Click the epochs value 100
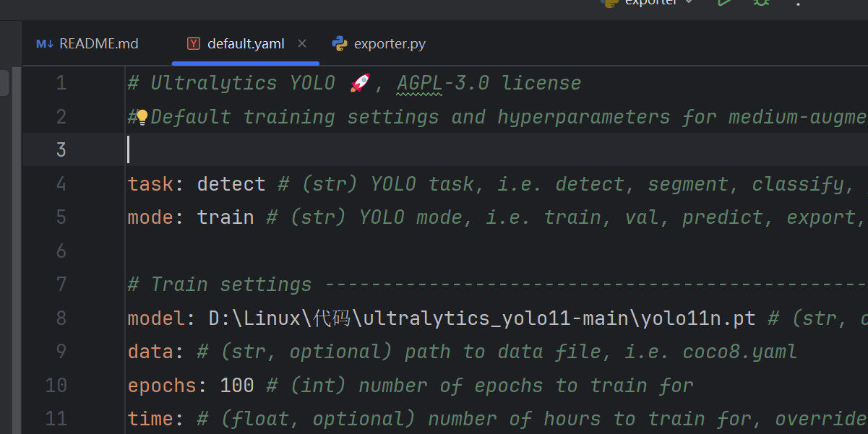Viewport: 868px width, 434px height. (x=237, y=386)
